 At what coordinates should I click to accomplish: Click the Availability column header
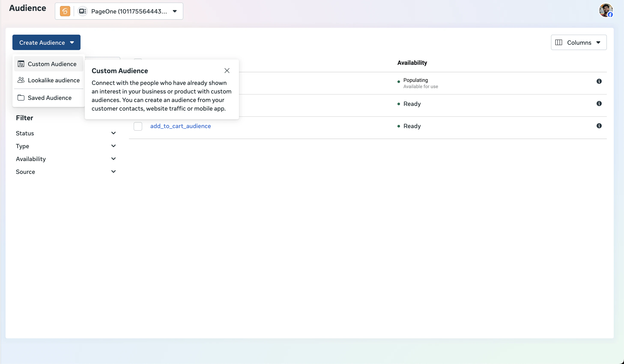pos(412,63)
